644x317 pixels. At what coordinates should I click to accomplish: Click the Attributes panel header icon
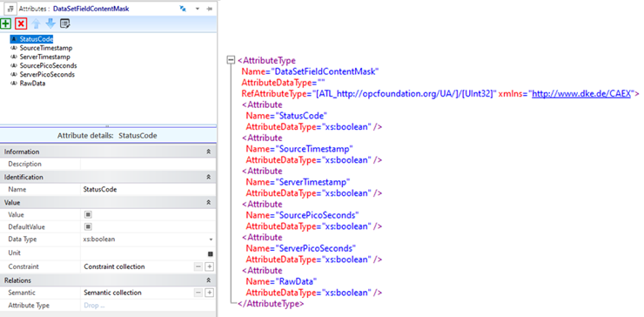click(x=10, y=8)
